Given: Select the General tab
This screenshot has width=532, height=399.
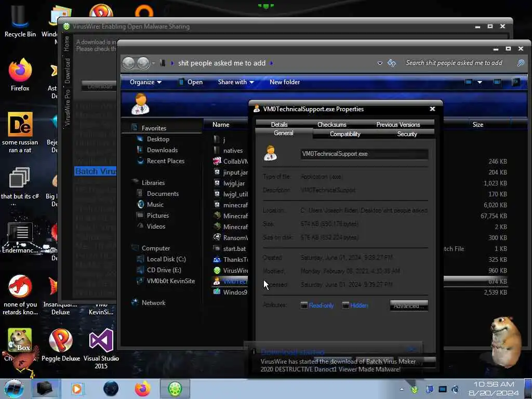Looking at the screenshot, I should [x=283, y=134].
